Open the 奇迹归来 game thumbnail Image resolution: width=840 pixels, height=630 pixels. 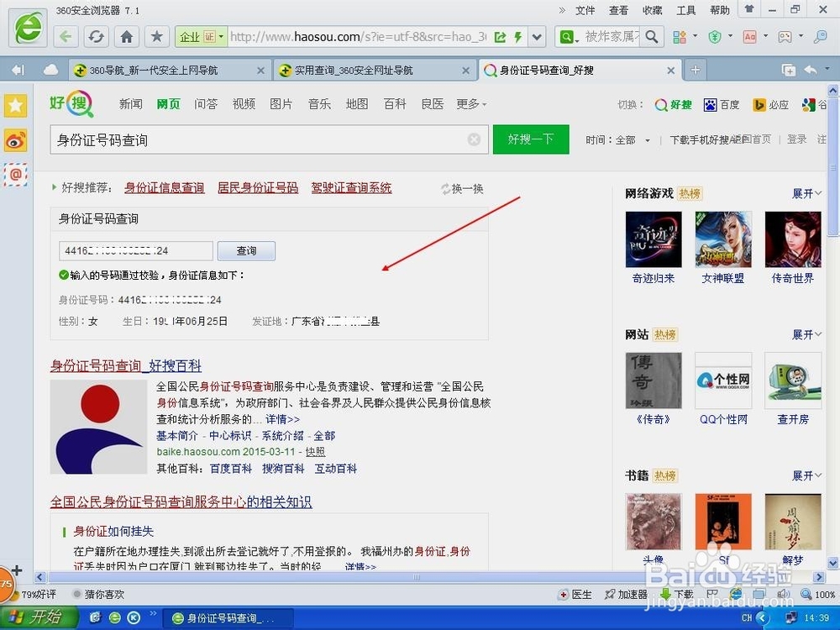click(654, 239)
